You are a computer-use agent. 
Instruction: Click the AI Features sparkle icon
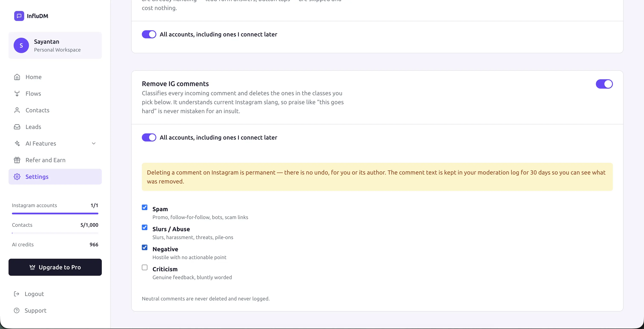pos(17,143)
